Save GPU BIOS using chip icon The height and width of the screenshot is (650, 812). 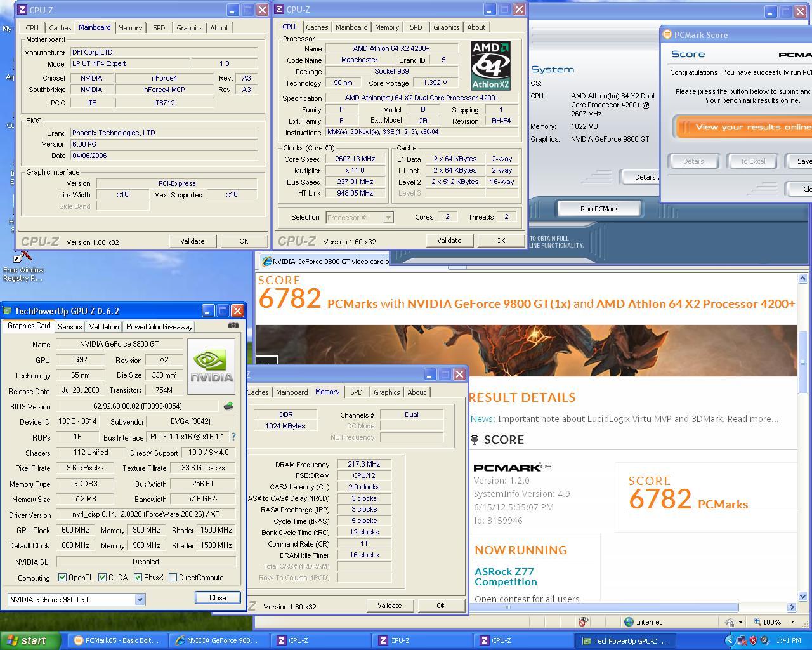pos(228,406)
